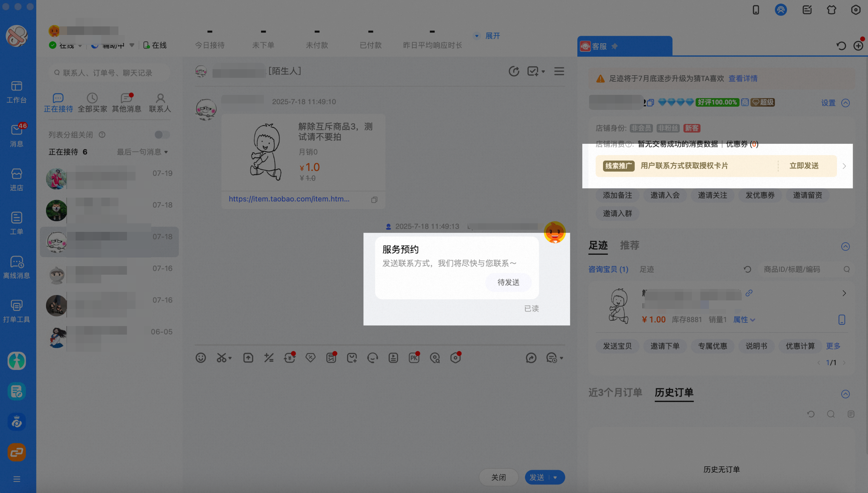Click the shopping bag add icon

coord(352,358)
